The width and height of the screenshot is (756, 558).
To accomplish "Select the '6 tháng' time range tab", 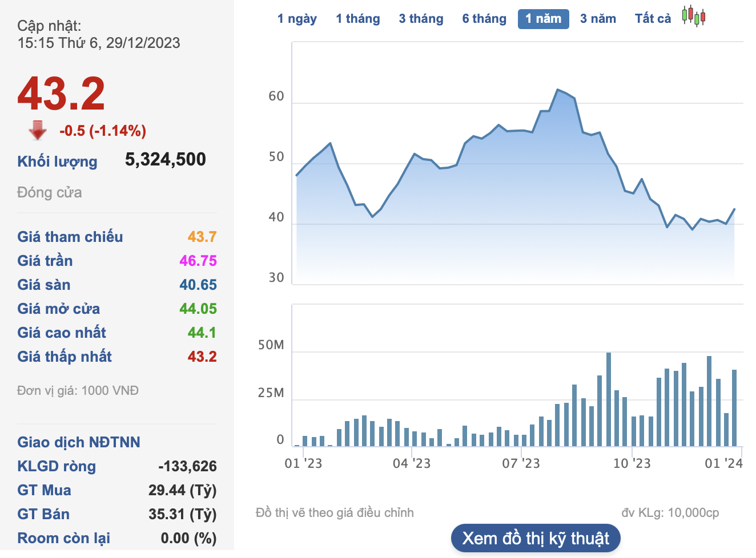I will coord(484,19).
